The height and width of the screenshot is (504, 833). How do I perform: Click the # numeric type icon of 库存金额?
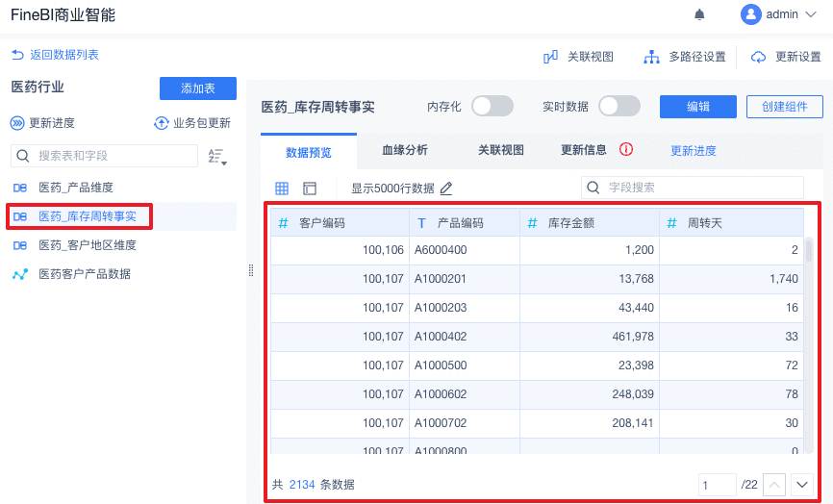[532, 223]
